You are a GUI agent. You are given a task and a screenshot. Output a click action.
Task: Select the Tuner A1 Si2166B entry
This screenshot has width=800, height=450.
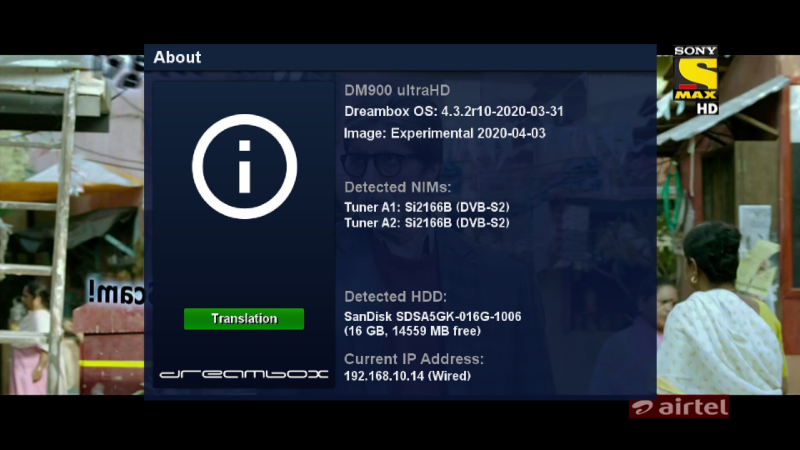point(426,207)
